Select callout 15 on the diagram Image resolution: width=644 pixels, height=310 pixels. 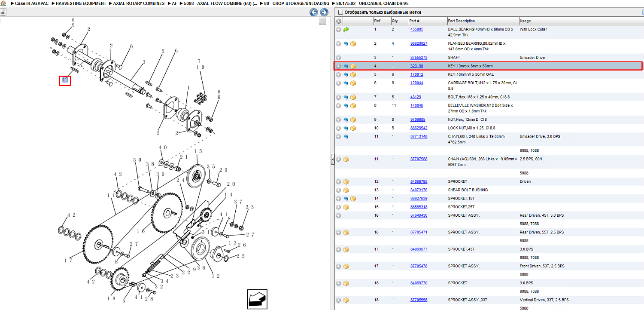click(x=198, y=151)
